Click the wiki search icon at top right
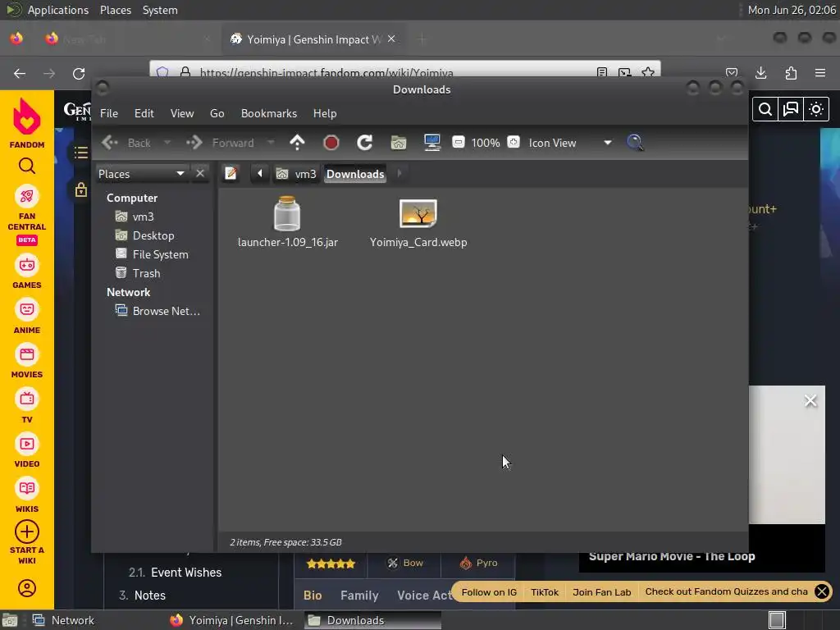This screenshot has height=630, width=840. [765, 109]
